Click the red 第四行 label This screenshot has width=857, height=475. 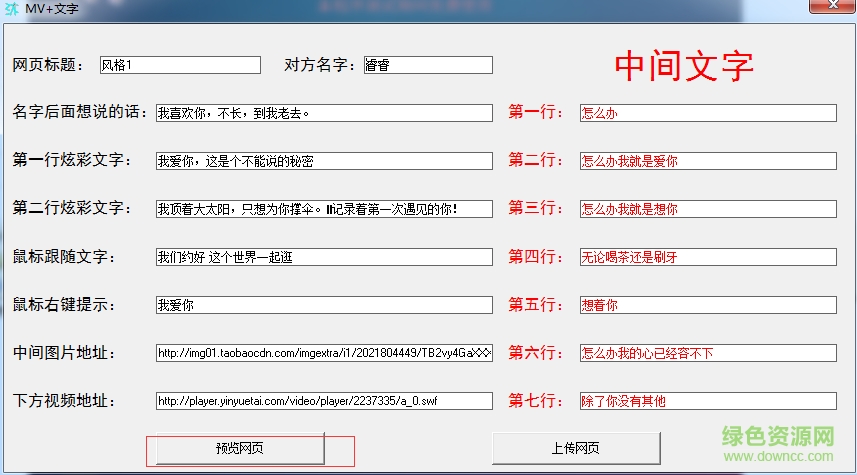pyautogui.click(x=535, y=256)
